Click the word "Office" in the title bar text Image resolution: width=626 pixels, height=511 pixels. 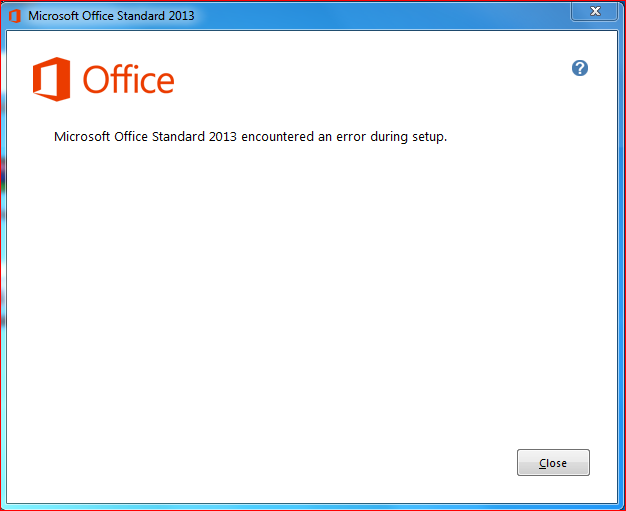[x=97, y=16]
